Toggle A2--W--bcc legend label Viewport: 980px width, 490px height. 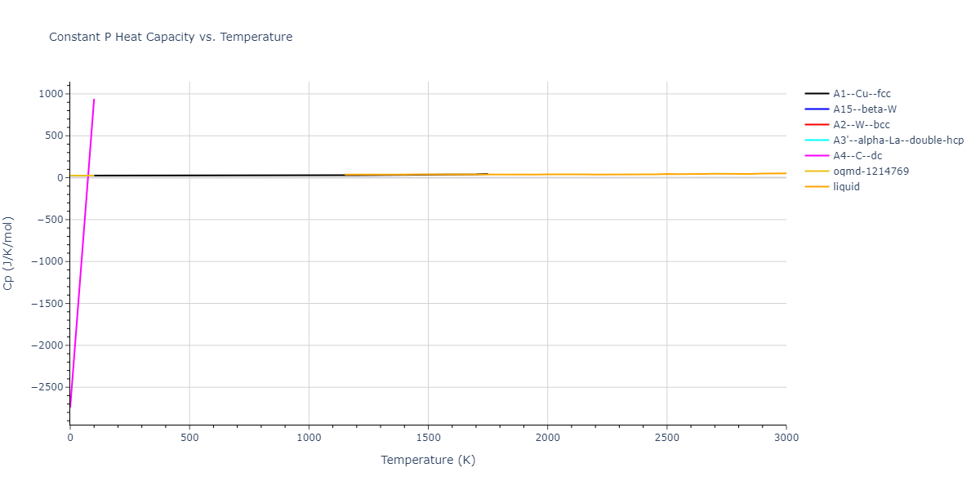861,125
